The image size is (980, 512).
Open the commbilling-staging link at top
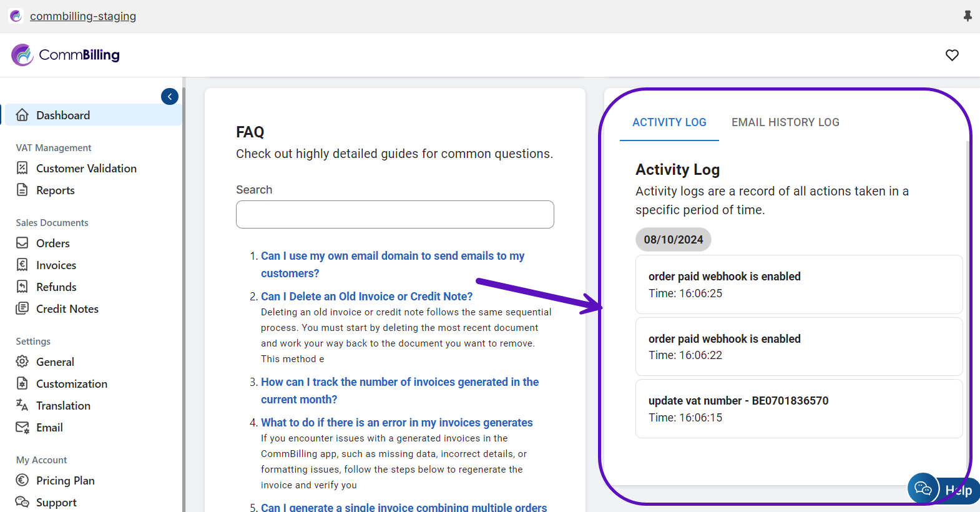83,16
